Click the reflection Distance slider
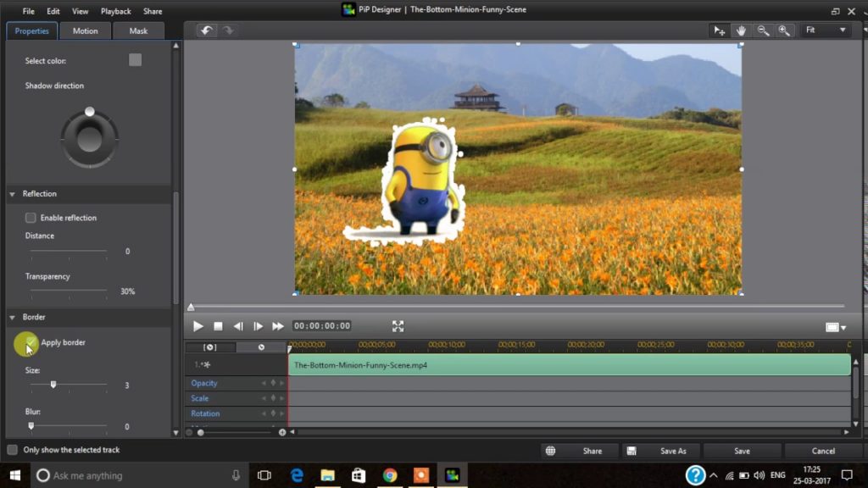This screenshot has width=868, height=488. coord(69,251)
